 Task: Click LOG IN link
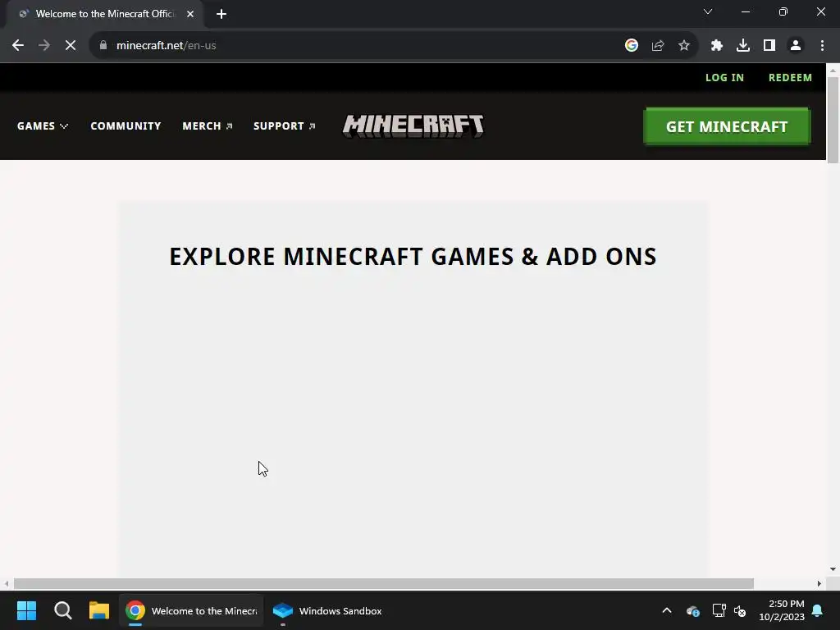724,78
